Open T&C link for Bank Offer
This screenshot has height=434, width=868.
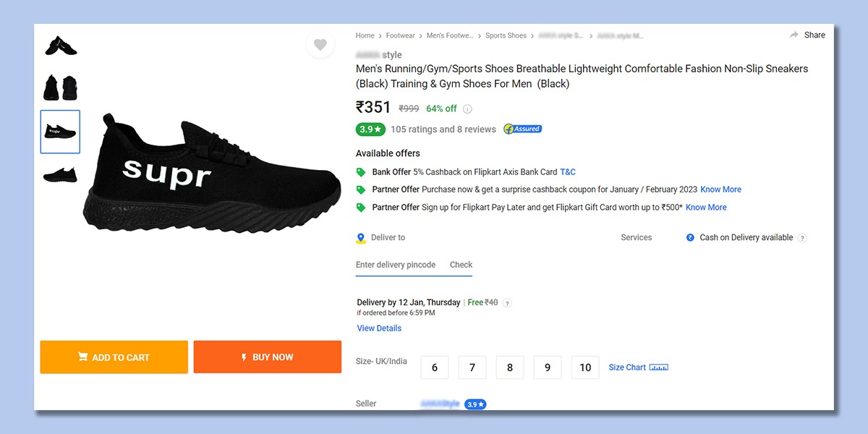click(x=568, y=172)
